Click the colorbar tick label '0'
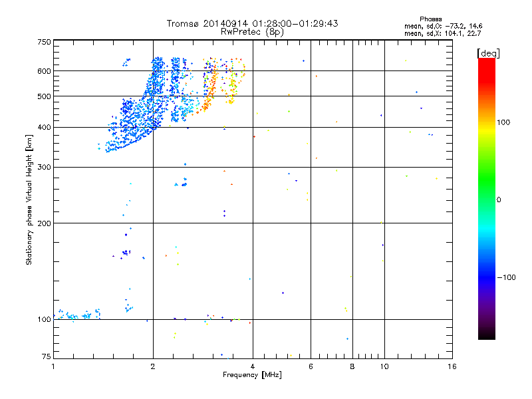The image size is (532, 399). click(x=499, y=200)
